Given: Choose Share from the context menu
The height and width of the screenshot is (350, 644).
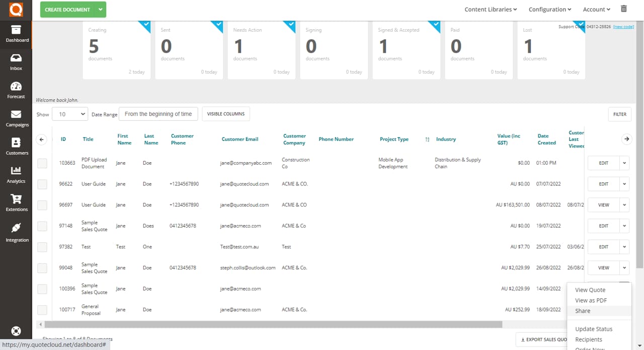Looking at the screenshot, I should (x=582, y=311).
